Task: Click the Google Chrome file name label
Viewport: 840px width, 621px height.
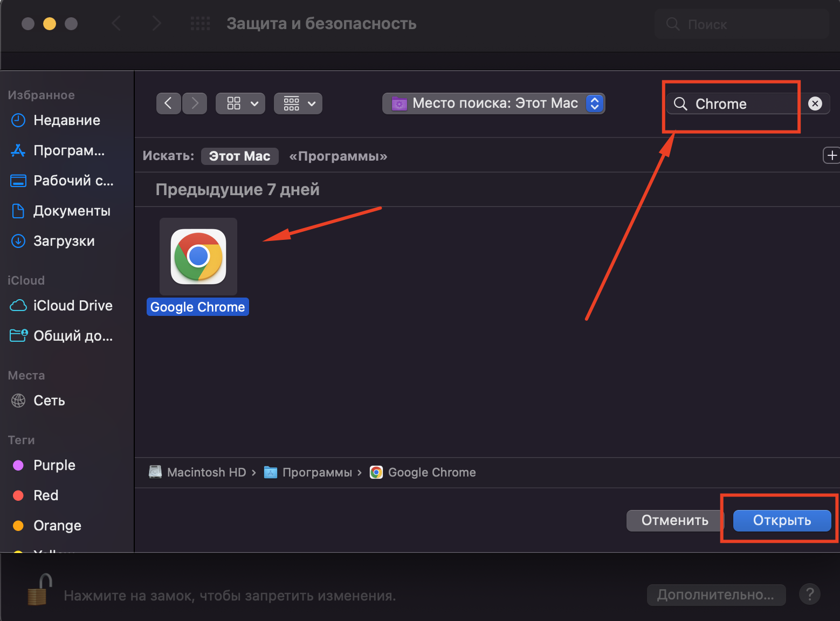Action: (197, 307)
